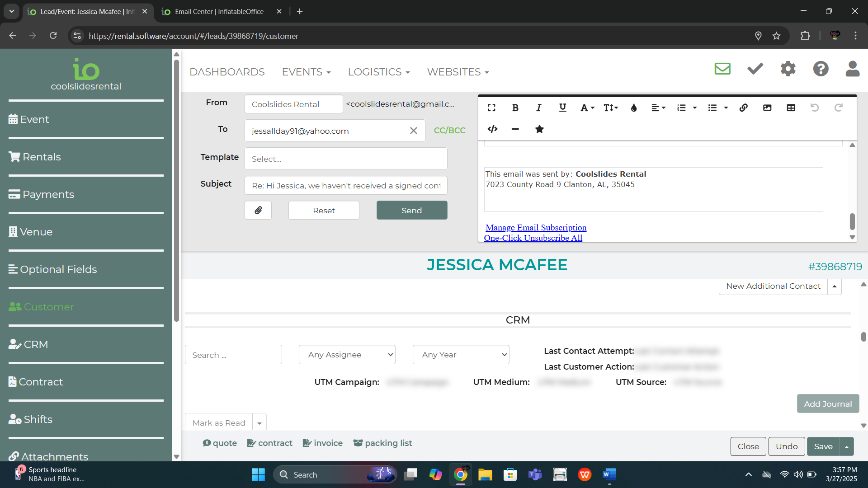
Task: Expand the Any Assignee dropdown
Action: click(347, 355)
